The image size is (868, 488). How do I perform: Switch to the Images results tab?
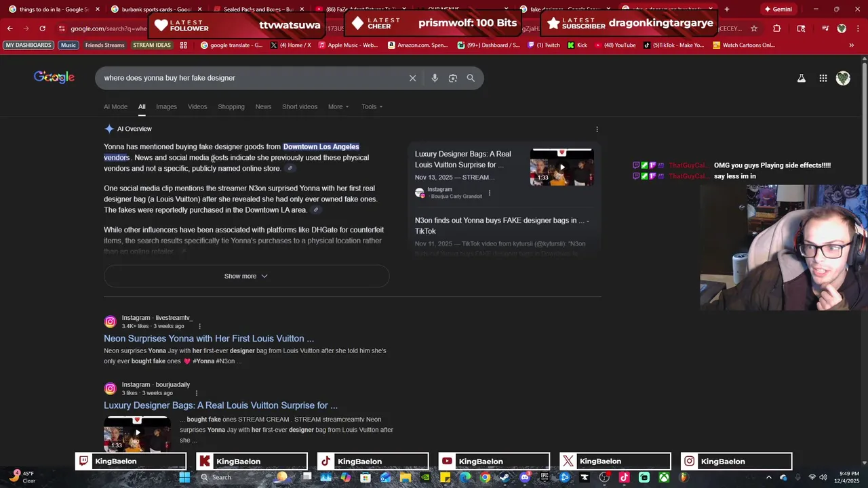[166, 106]
